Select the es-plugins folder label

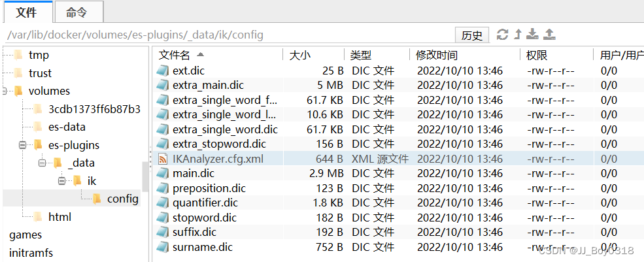coord(74,145)
